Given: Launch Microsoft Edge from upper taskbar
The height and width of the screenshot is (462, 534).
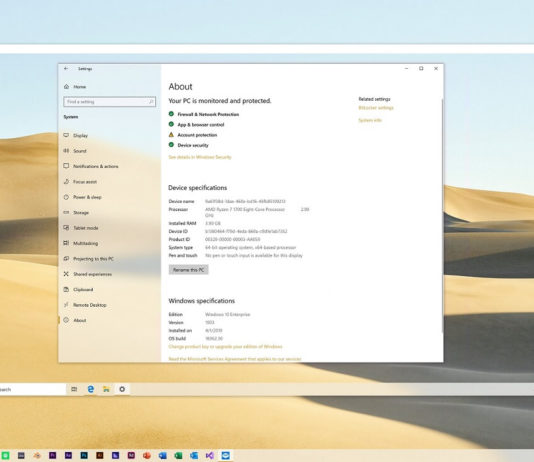Looking at the screenshot, I should 91,389.
